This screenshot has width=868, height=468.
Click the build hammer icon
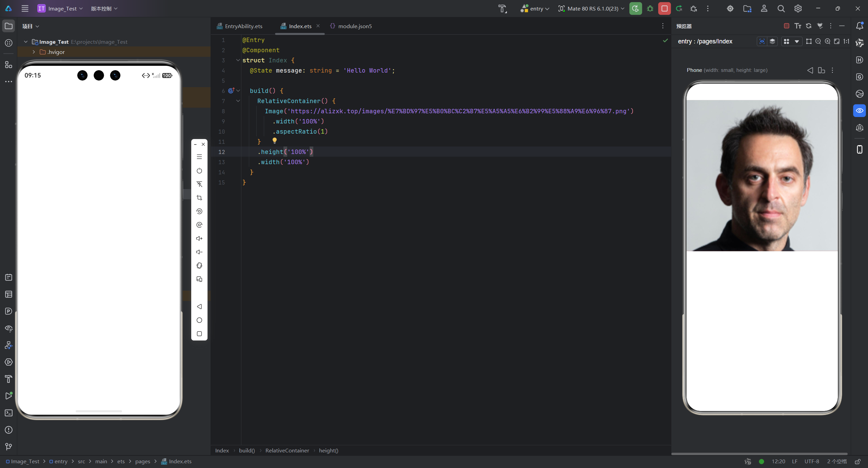(x=502, y=8)
